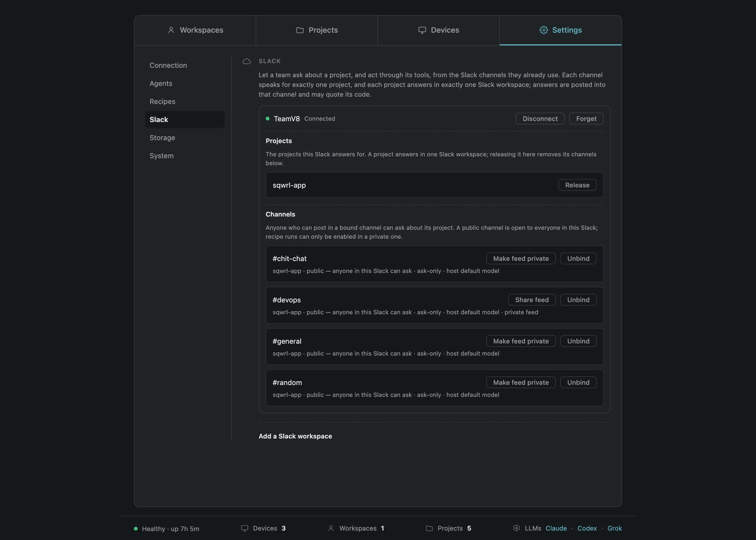This screenshot has height=540, width=756.
Task: Unbind the #random channel
Action: coord(578,382)
